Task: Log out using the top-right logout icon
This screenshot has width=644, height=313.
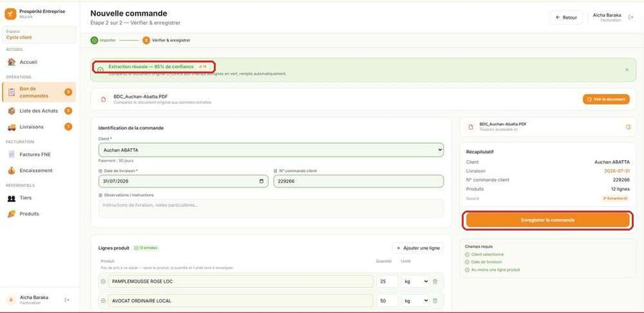Action: pyautogui.click(x=630, y=17)
